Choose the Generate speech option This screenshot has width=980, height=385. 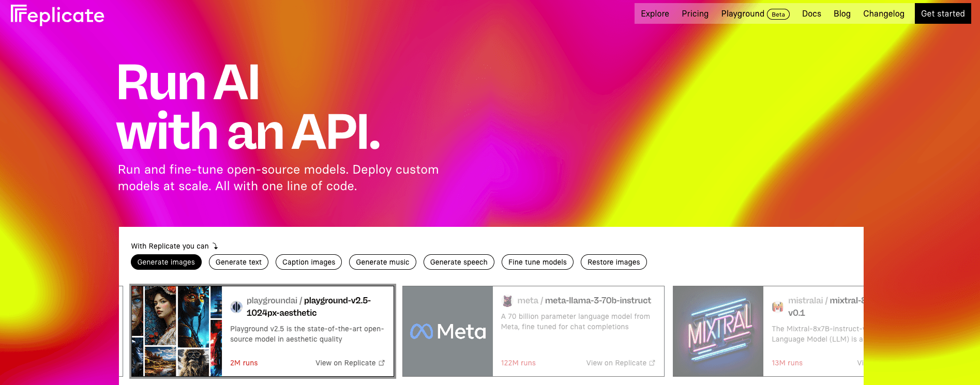pyautogui.click(x=459, y=262)
